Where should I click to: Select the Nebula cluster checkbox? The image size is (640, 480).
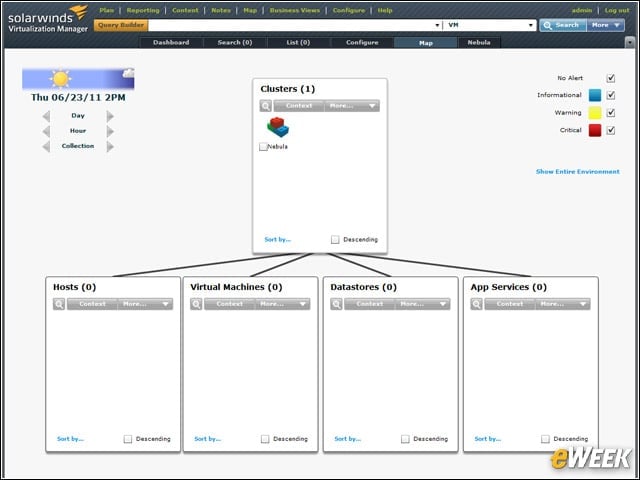263,147
